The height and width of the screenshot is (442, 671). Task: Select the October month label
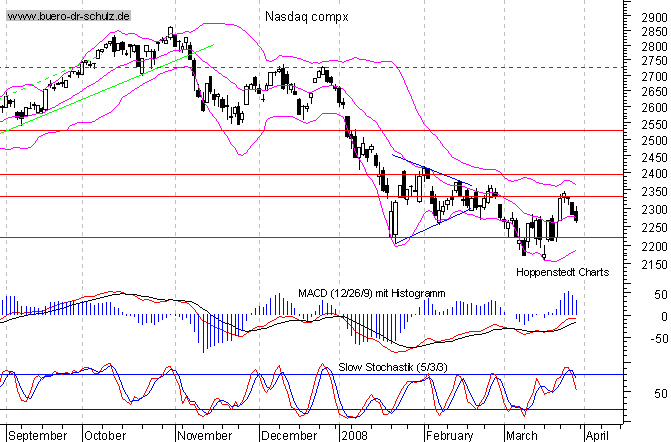click(105, 436)
